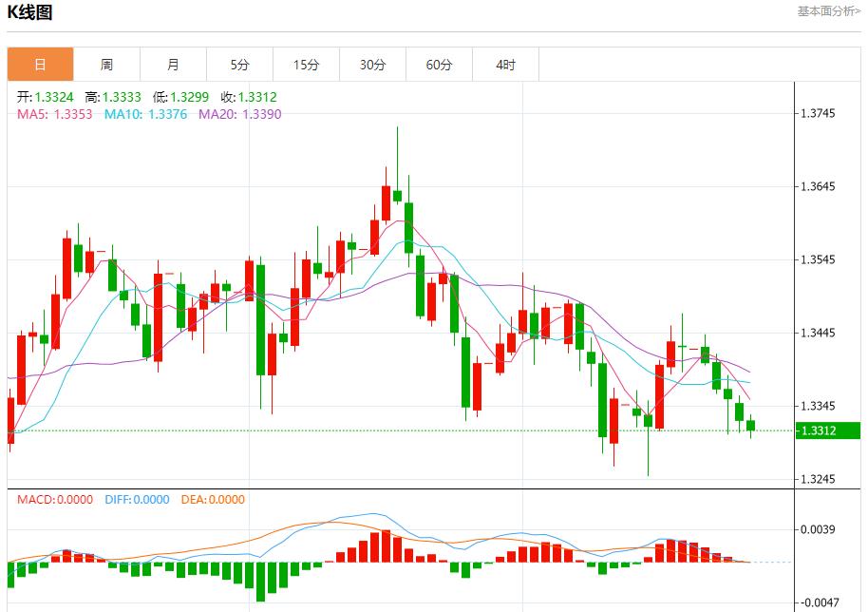
Task: Switch to the 周 (week) tab
Action: click(x=106, y=64)
